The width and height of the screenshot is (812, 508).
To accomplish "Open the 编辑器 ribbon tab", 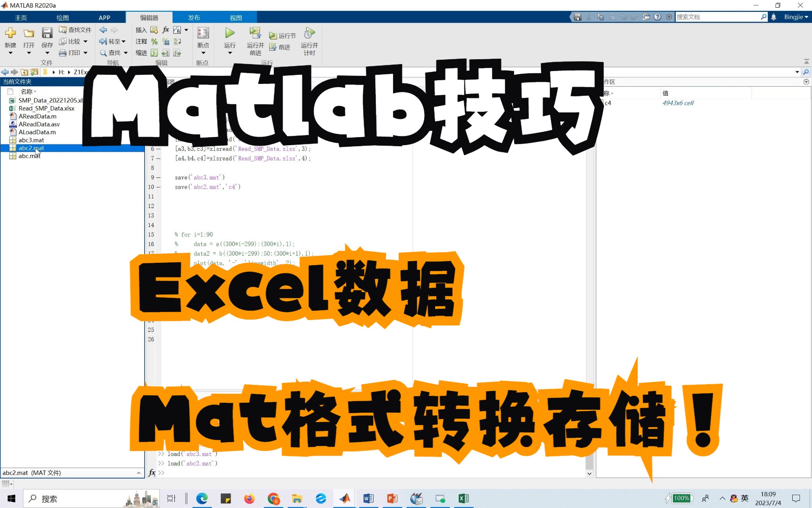I will 149,17.
